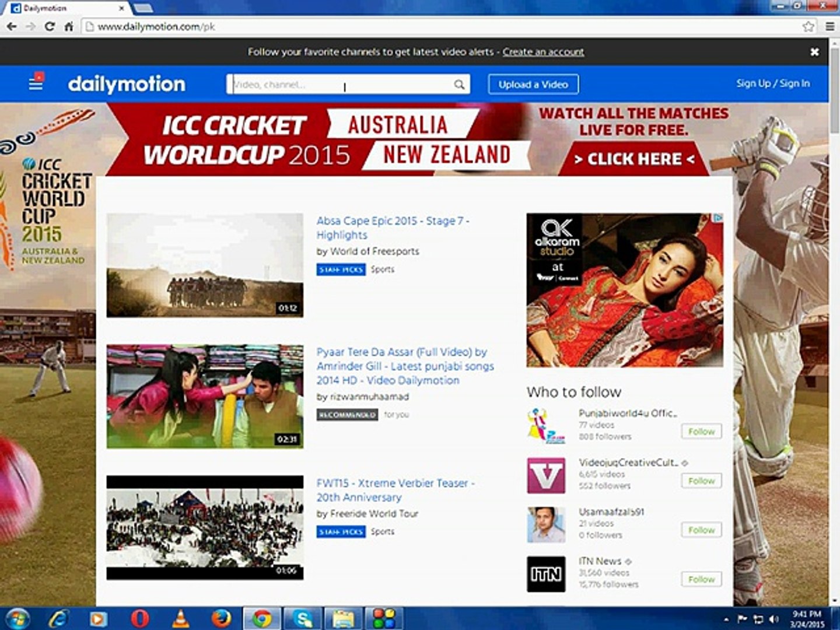The width and height of the screenshot is (840, 630).
Task: Open the Windows Start menu
Action: point(17,618)
